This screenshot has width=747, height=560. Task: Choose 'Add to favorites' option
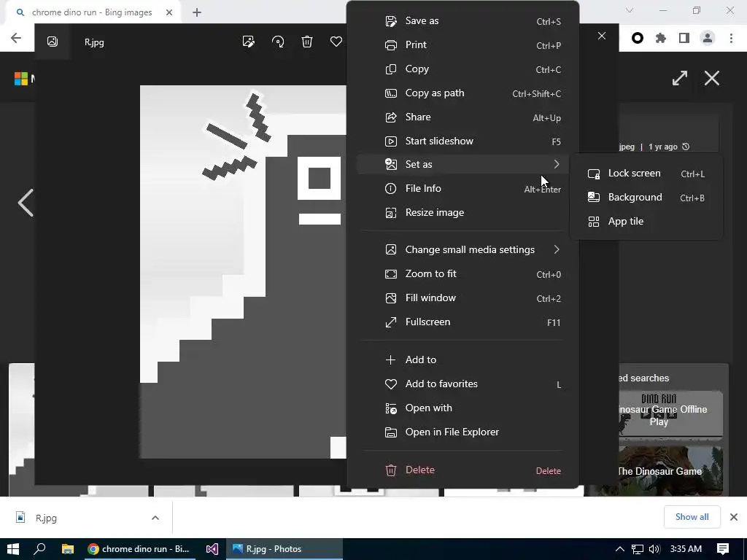[462, 384]
